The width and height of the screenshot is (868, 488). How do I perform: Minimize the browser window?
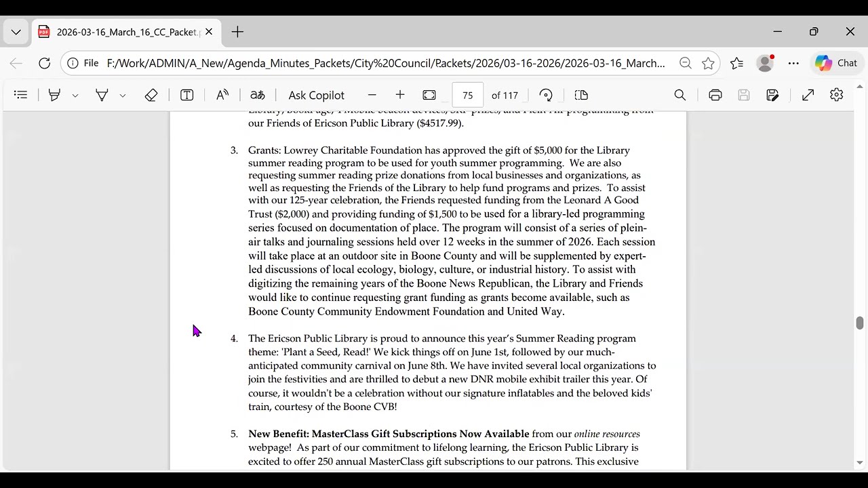pyautogui.click(x=778, y=32)
